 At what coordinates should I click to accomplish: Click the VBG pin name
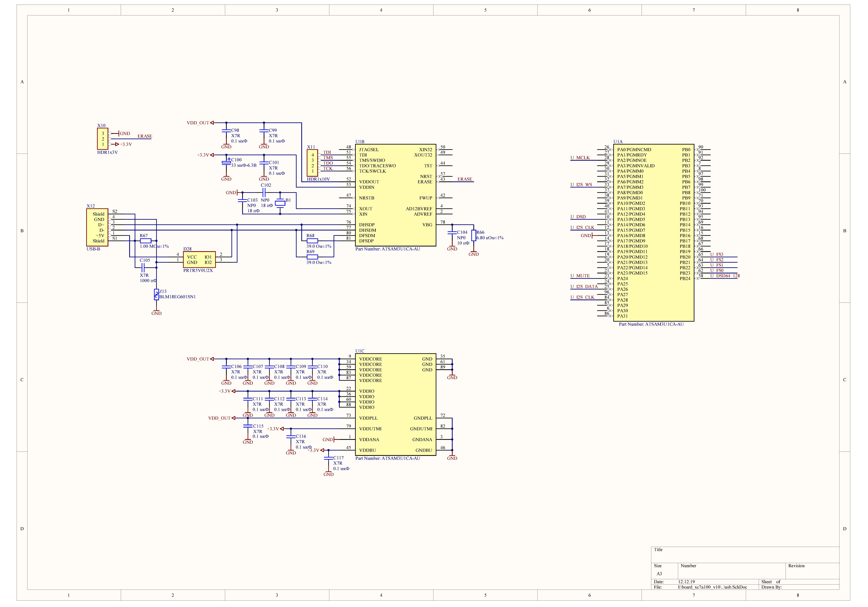pos(427,225)
